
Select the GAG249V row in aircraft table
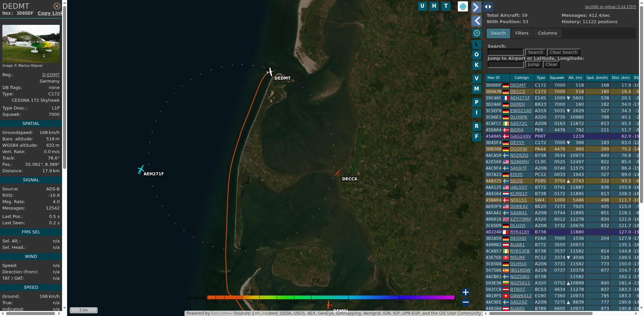[562, 136]
